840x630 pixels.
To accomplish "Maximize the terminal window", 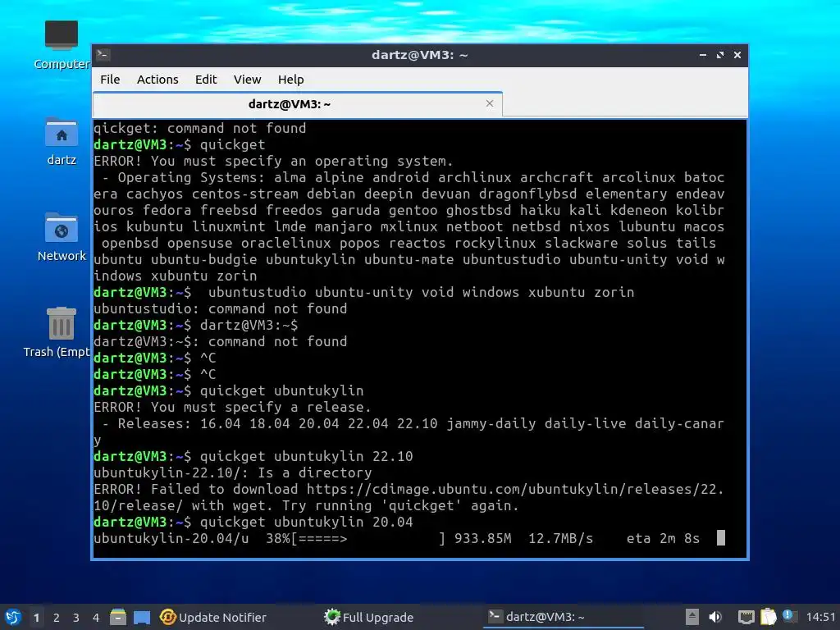I will click(x=720, y=55).
